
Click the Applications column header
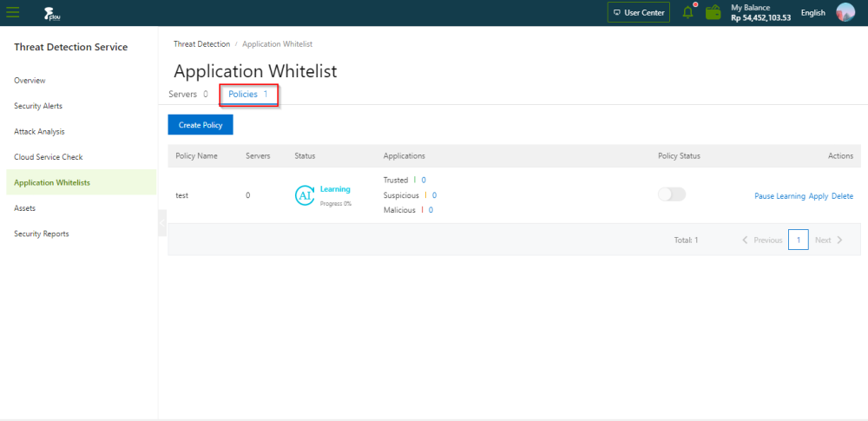coord(404,155)
